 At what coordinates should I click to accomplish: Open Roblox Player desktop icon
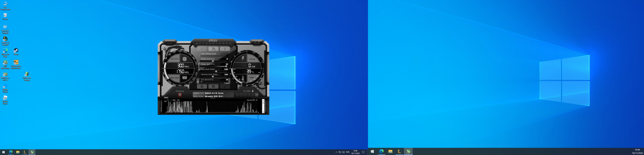pos(5,100)
